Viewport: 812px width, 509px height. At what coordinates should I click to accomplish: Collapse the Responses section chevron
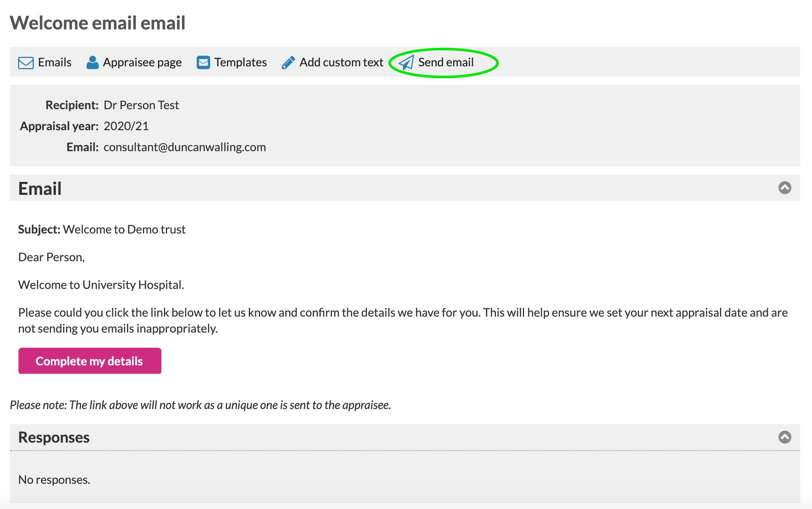pyautogui.click(x=785, y=437)
